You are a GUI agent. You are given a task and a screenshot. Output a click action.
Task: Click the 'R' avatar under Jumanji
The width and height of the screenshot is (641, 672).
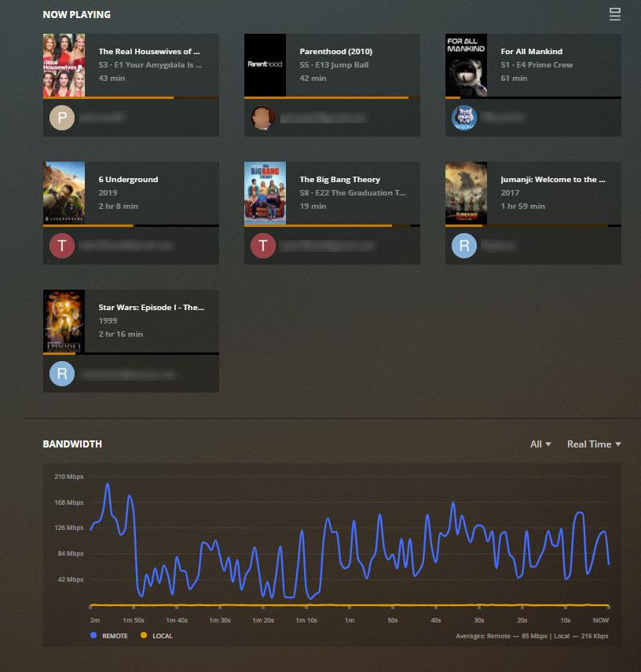(464, 246)
